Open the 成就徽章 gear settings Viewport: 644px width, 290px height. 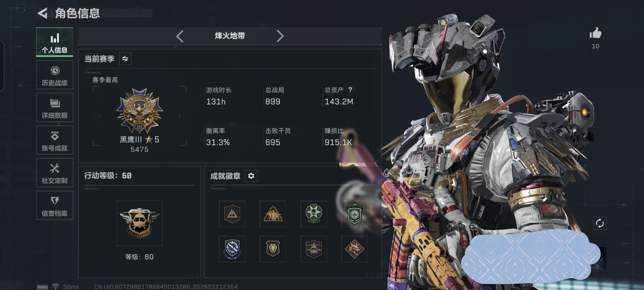(x=251, y=176)
